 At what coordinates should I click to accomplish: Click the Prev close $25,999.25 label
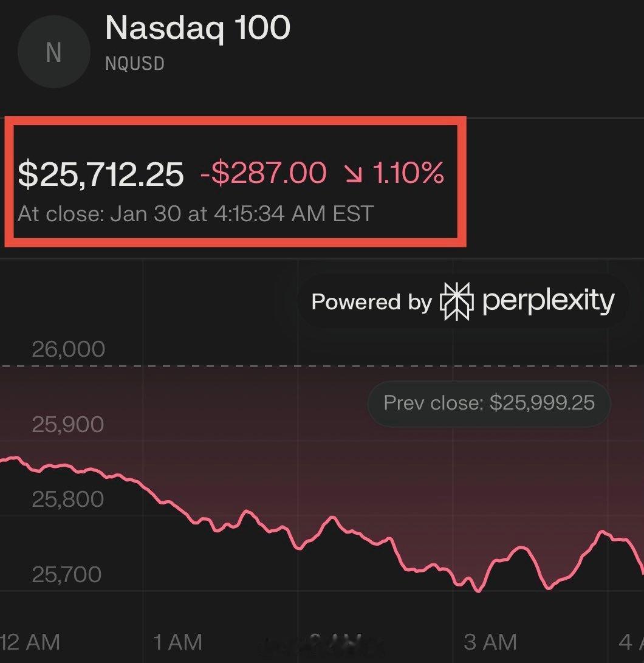(489, 402)
